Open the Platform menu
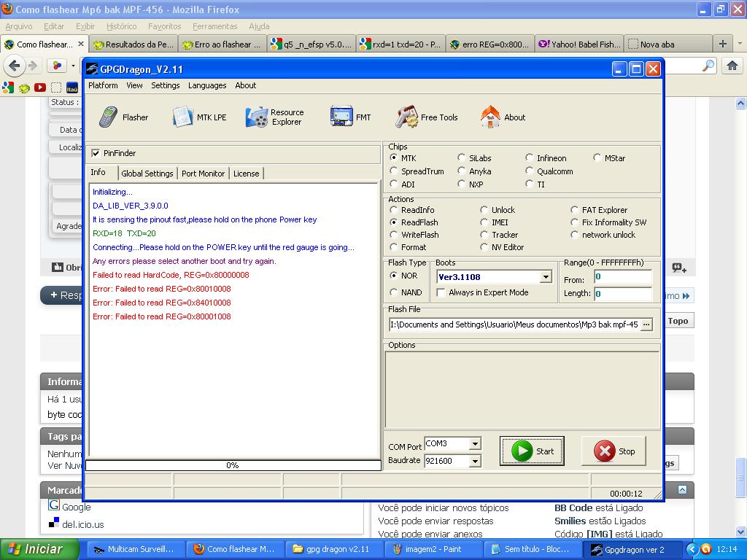The height and width of the screenshot is (560, 747). click(103, 85)
